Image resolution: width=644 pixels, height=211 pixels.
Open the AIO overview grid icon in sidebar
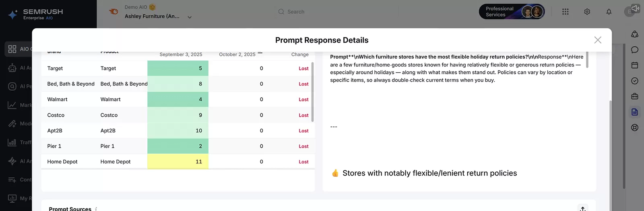[12, 49]
